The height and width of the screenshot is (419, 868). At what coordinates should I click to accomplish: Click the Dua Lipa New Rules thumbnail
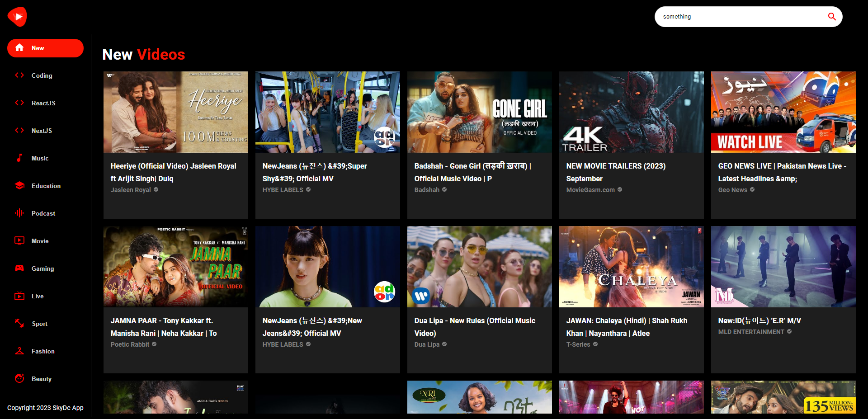(x=479, y=266)
